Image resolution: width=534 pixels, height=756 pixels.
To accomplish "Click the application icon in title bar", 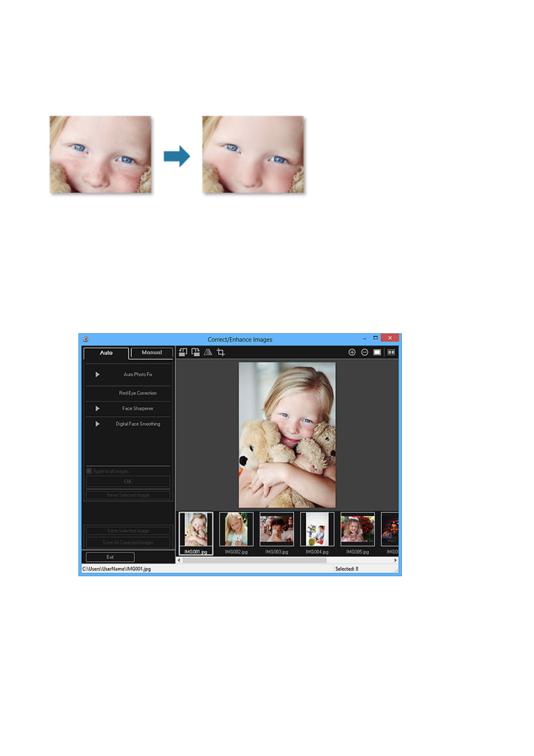I will coord(86,339).
